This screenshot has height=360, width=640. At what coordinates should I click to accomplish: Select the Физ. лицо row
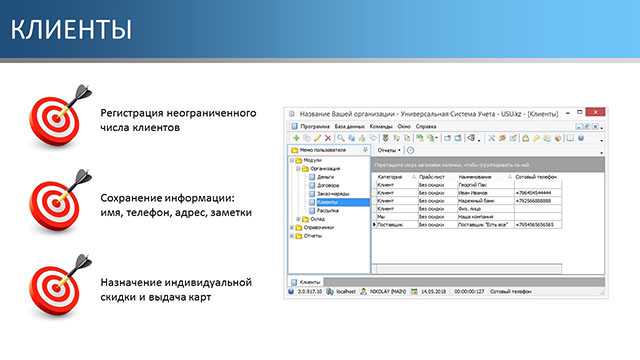tap(468, 209)
